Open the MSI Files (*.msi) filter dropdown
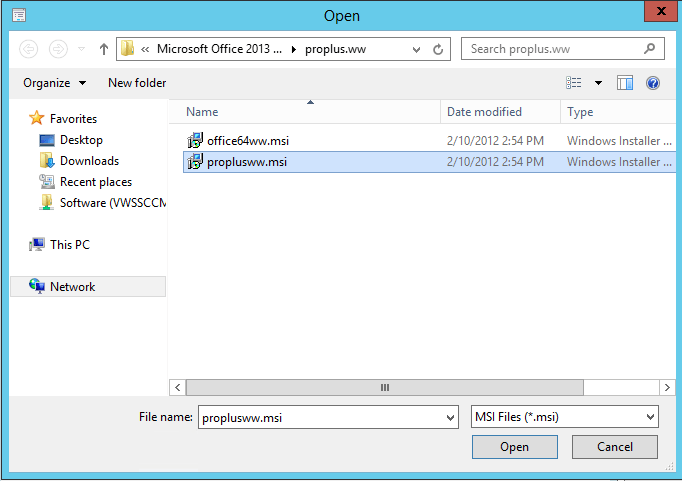 [565, 417]
